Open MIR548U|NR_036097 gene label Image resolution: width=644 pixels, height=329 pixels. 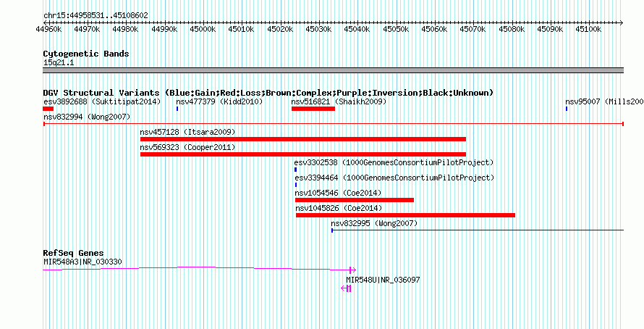click(383, 280)
